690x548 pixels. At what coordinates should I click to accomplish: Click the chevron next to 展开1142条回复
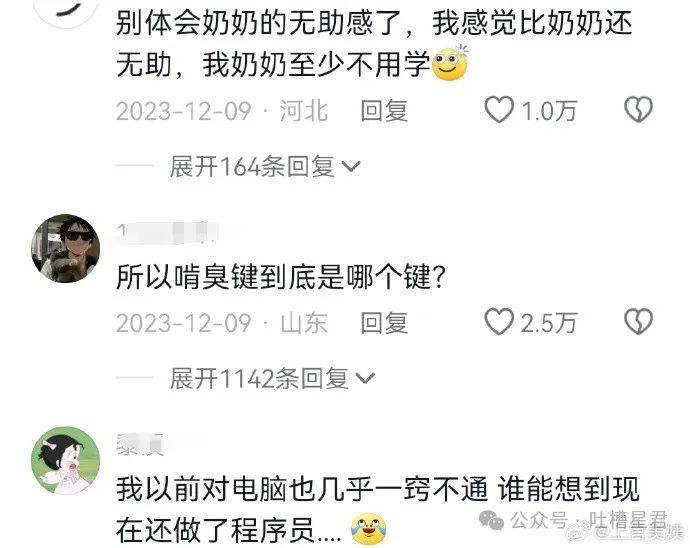pyautogui.click(x=365, y=379)
